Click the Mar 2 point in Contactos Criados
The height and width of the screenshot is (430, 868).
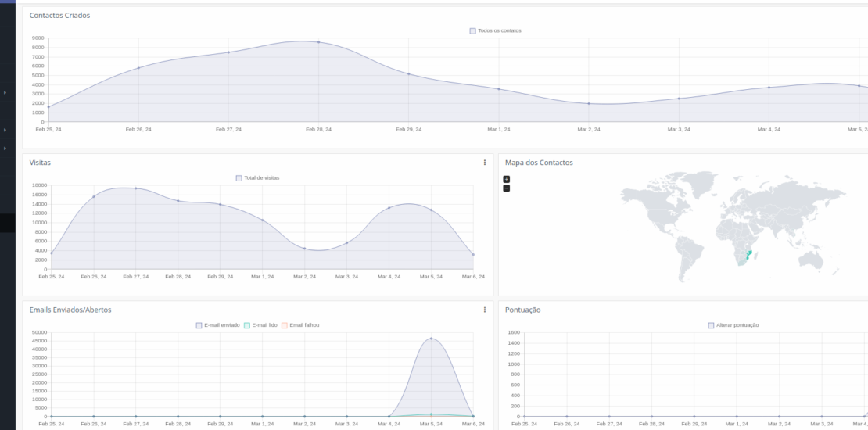point(589,103)
